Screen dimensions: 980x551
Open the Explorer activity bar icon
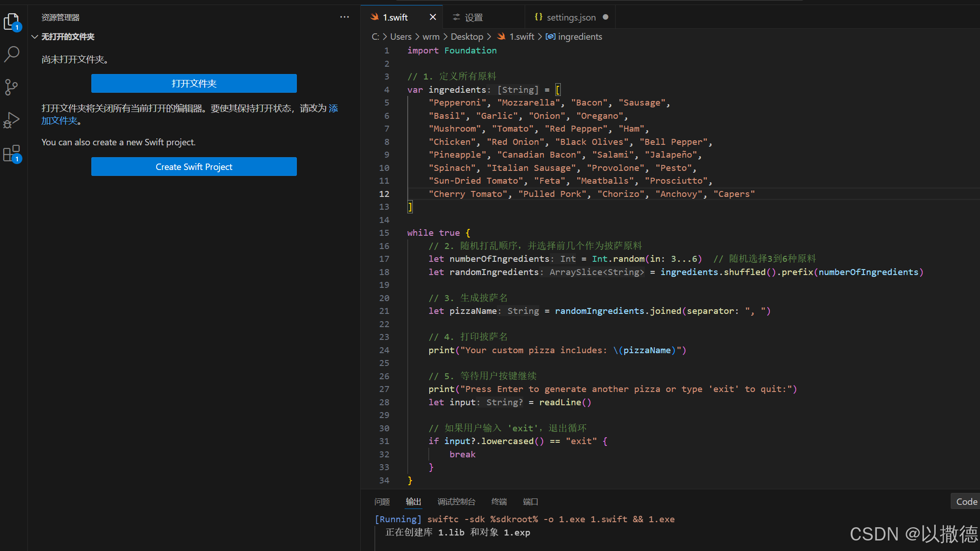[11, 21]
